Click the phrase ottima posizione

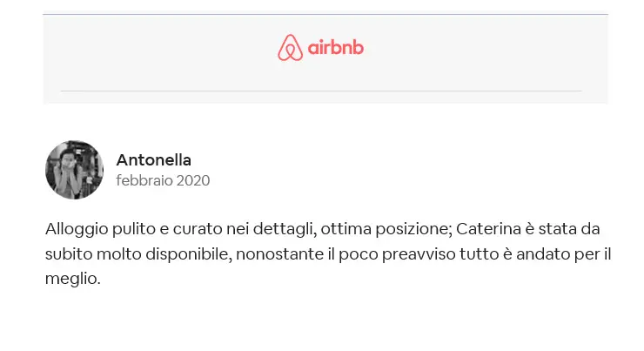(x=386, y=229)
